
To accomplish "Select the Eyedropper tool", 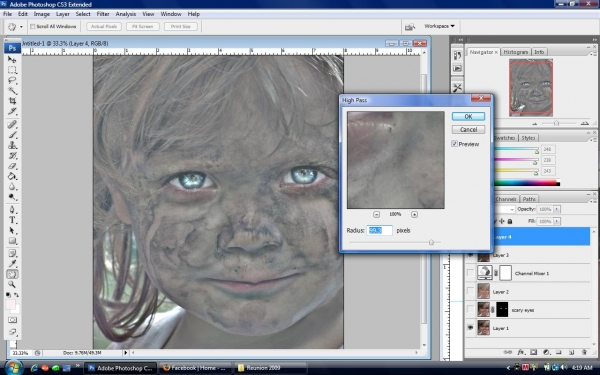I will (x=12, y=264).
